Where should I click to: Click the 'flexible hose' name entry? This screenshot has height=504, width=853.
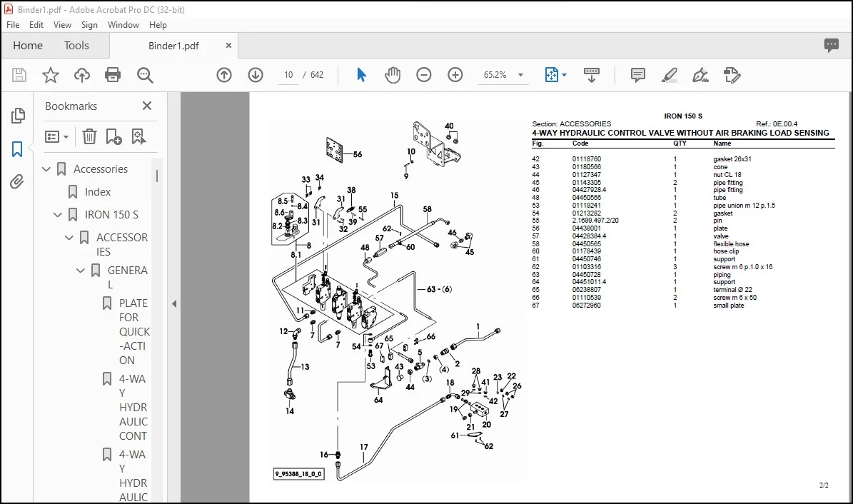(731, 244)
